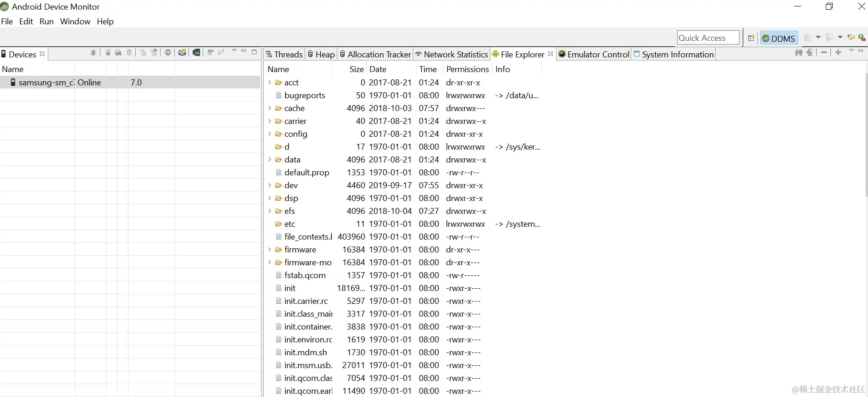Viewport: 868px width, 397px height.
Task: Click the Previous Annotation icon
Action: tap(829, 38)
